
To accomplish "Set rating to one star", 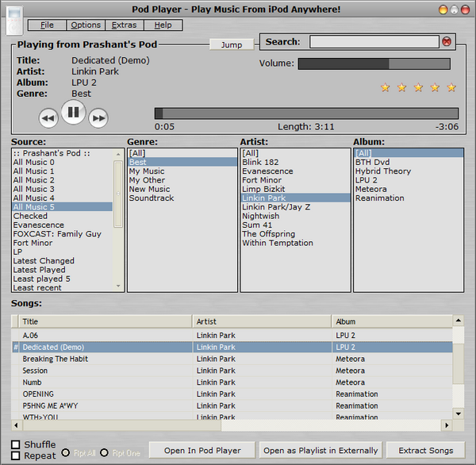I will point(386,87).
